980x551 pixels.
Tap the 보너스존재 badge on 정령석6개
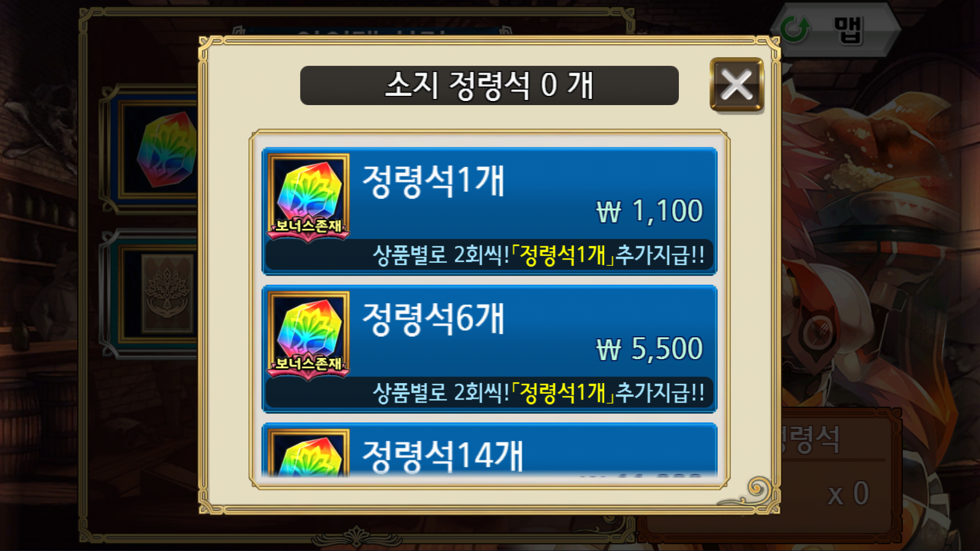tap(308, 364)
